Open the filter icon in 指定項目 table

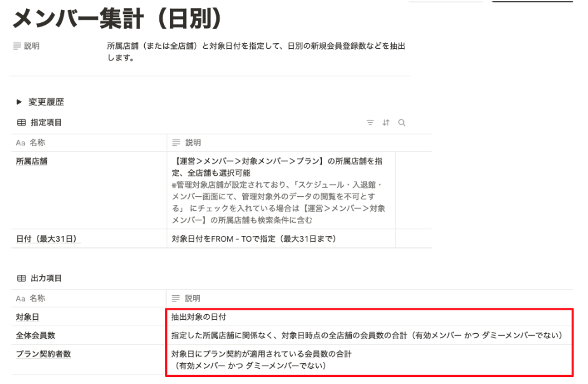[370, 122]
